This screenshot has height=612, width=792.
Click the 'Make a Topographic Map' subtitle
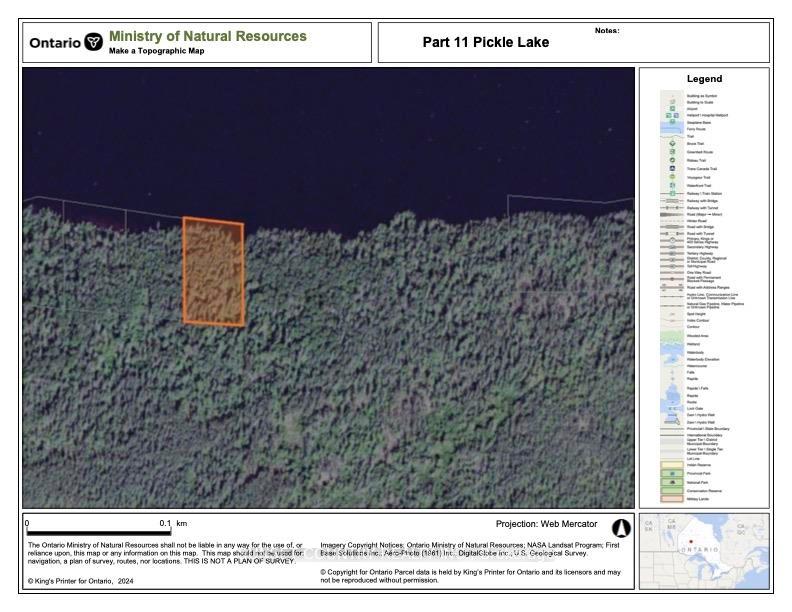(157, 51)
